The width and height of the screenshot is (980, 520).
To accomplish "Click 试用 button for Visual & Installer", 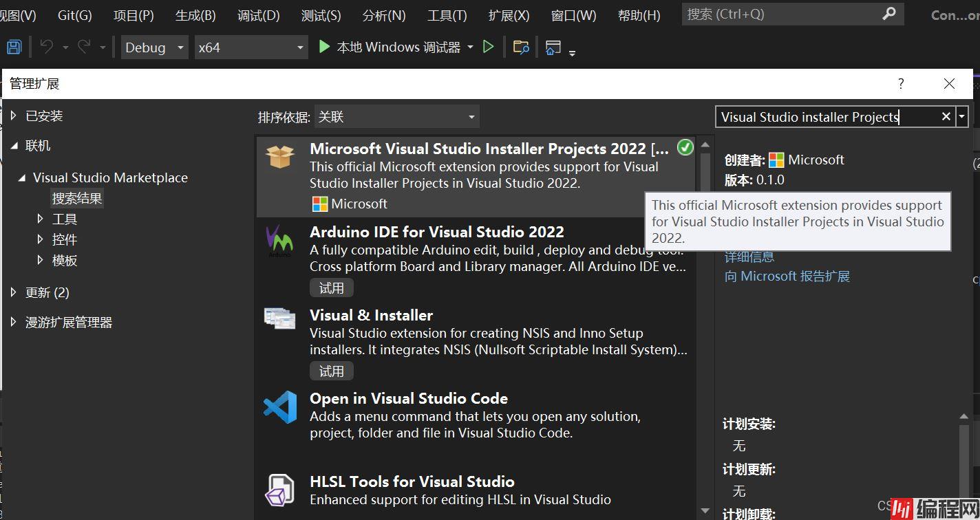I will [331, 371].
